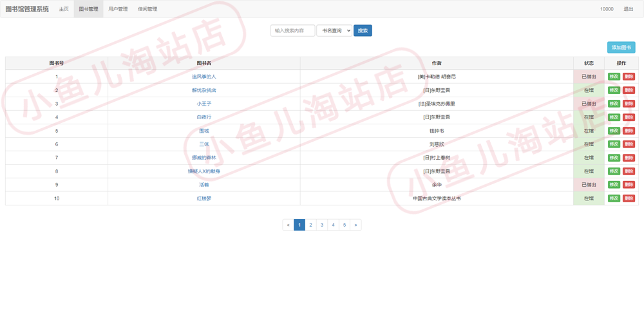The width and height of the screenshot is (644, 324).
Task: Edit the 红楼梦 book entry
Action: pyautogui.click(x=614, y=199)
